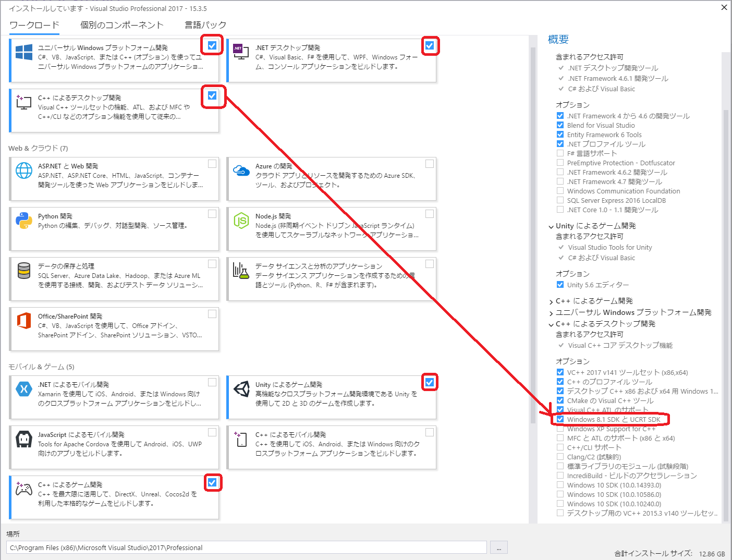The image size is (732, 560).
Task: Expand C++ によるゲーム開発 in summary
Action: [551, 301]
